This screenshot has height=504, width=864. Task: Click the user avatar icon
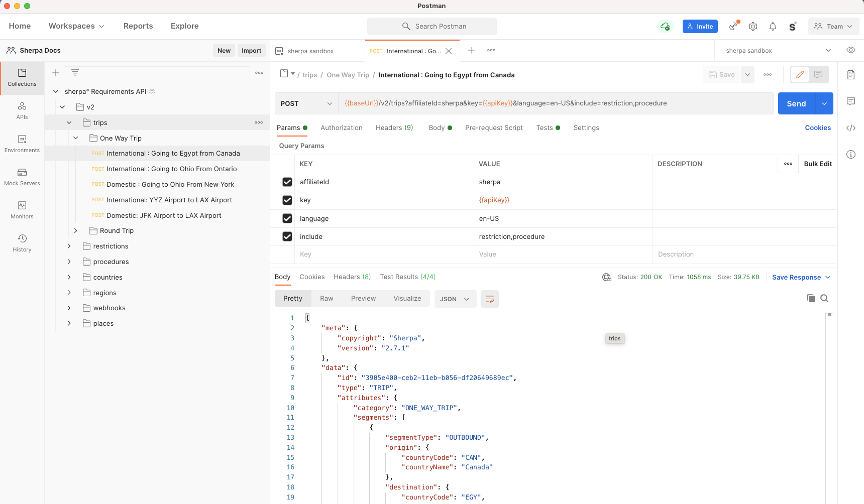793,26
